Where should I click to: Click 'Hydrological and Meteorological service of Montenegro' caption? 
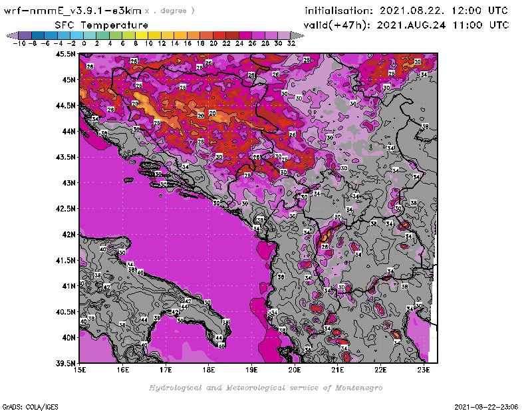[x=265, y=388]
